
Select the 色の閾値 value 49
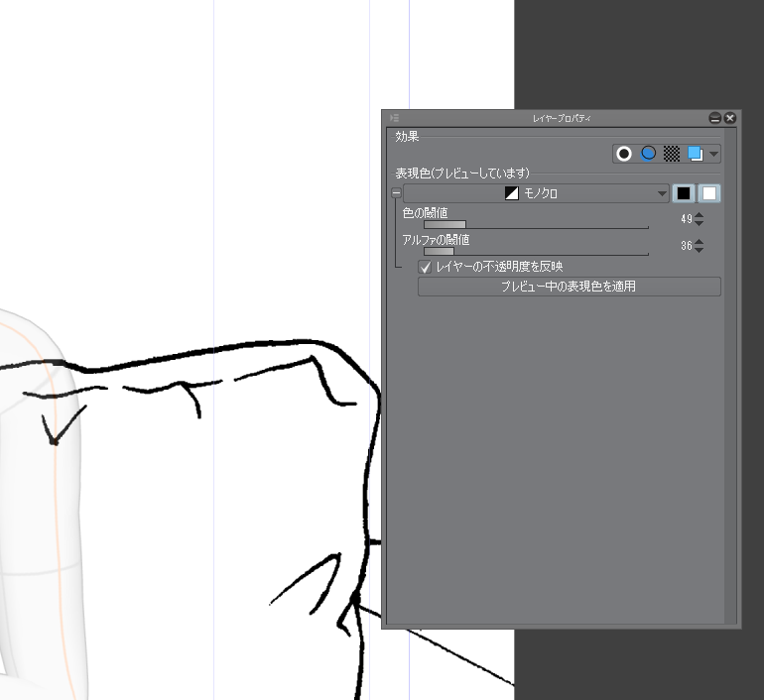coord(687,219)
